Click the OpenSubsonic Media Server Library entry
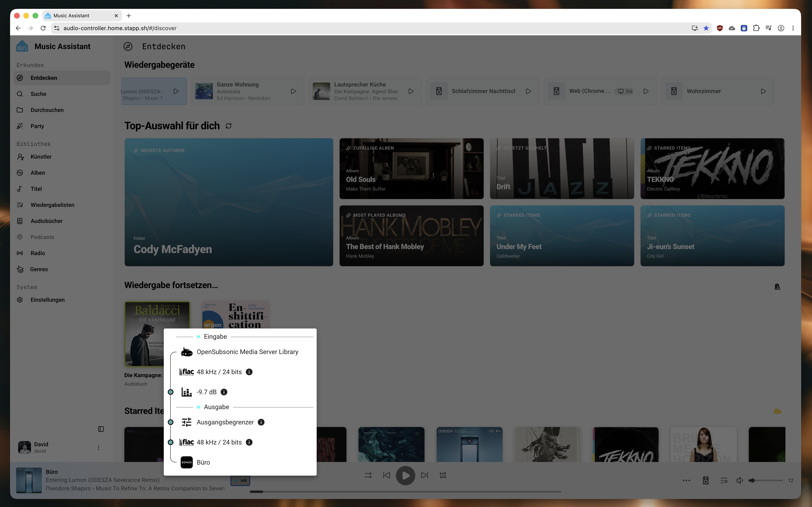 coord(240,352)
